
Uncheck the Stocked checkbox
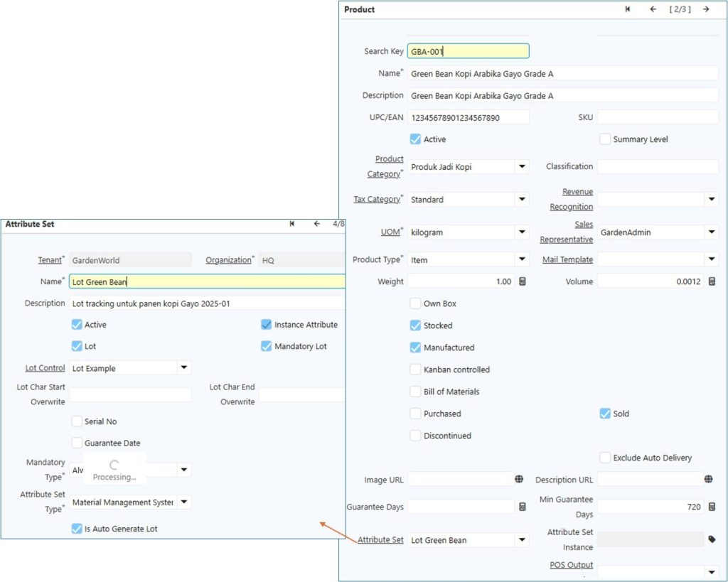(x=416, y=325)
